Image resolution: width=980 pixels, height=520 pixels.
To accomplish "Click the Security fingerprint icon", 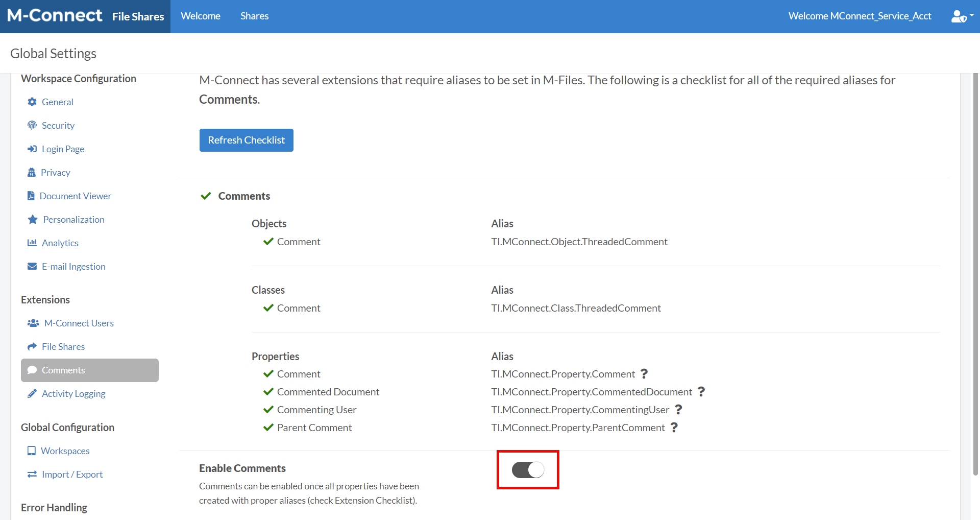I will pos(32,125).
